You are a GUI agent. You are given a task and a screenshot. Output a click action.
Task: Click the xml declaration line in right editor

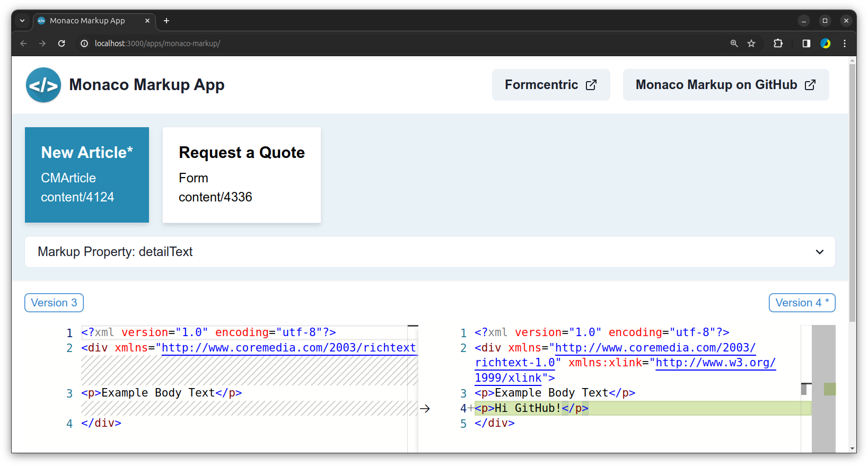coord(602,332)
